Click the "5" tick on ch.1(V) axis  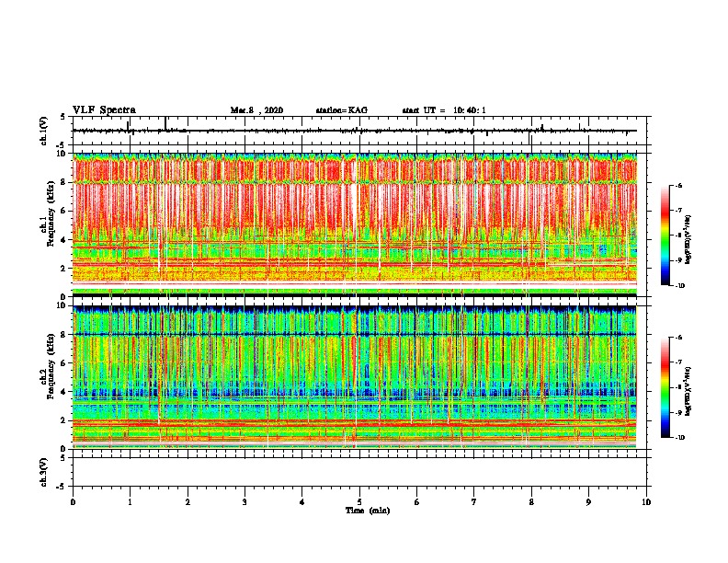[63, 117]
